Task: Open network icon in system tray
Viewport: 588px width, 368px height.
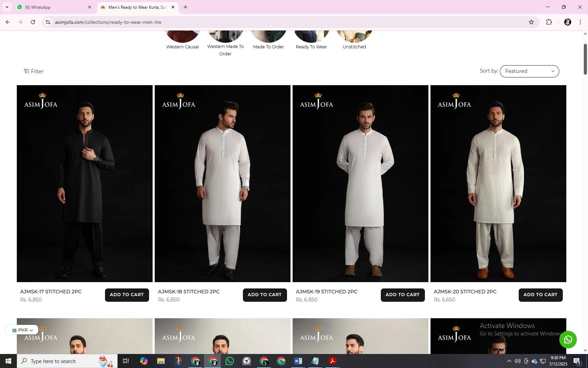Action: [543, 361]
